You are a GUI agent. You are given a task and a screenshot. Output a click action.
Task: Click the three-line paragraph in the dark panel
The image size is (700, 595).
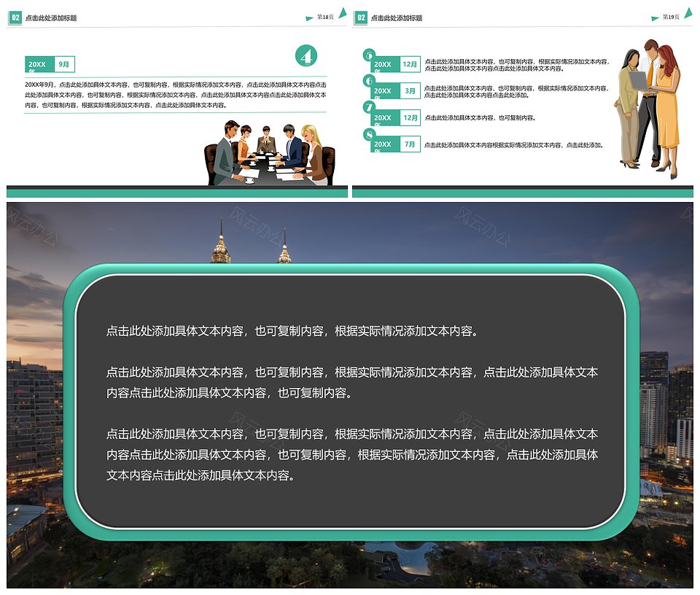[351, 454]
